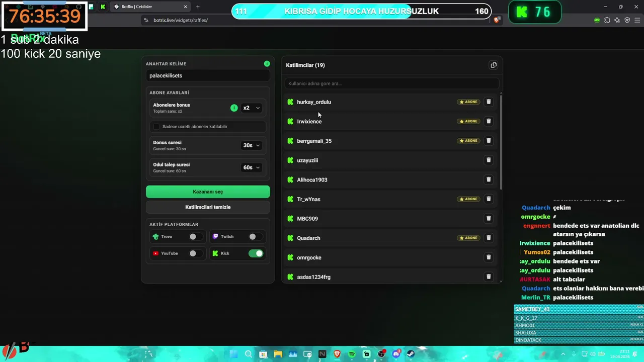Open Discord from the taskbar
Viewport: 644px width, 362px height.
pos(396,354)
